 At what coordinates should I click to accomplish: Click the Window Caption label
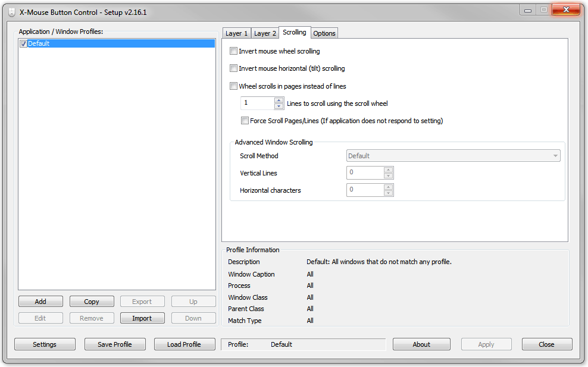click(x=251, y=274)
